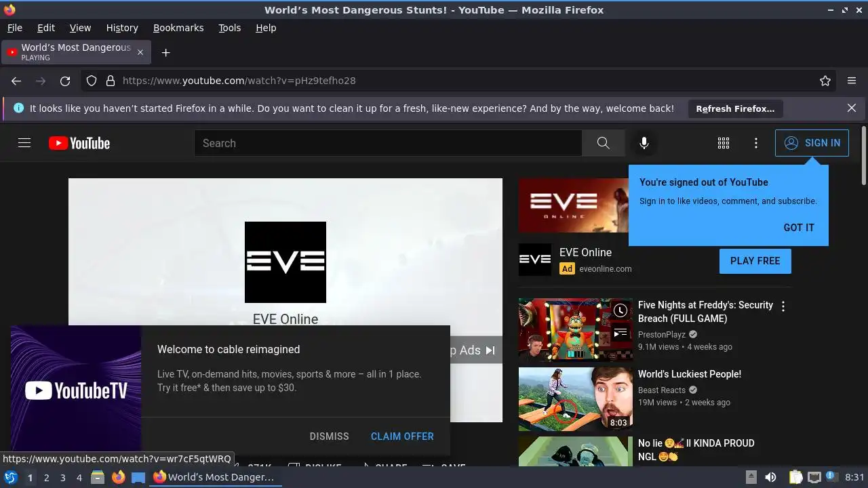
Task: Open eveonline.com advertiser link
Action: [x=605, y=269]
